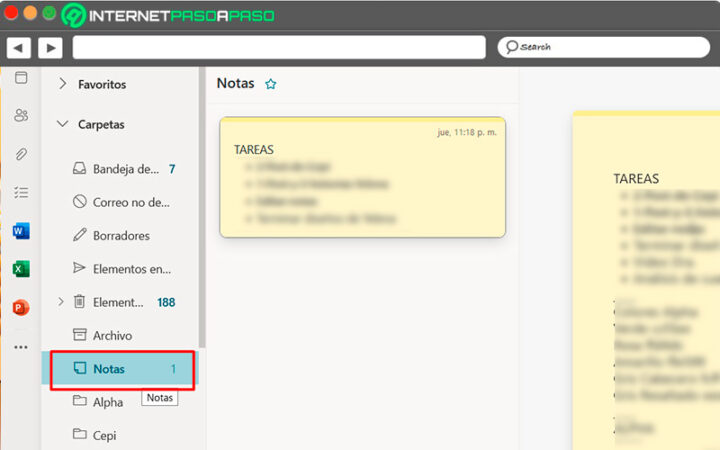Click the Archivo box icon

click(79, 334)
